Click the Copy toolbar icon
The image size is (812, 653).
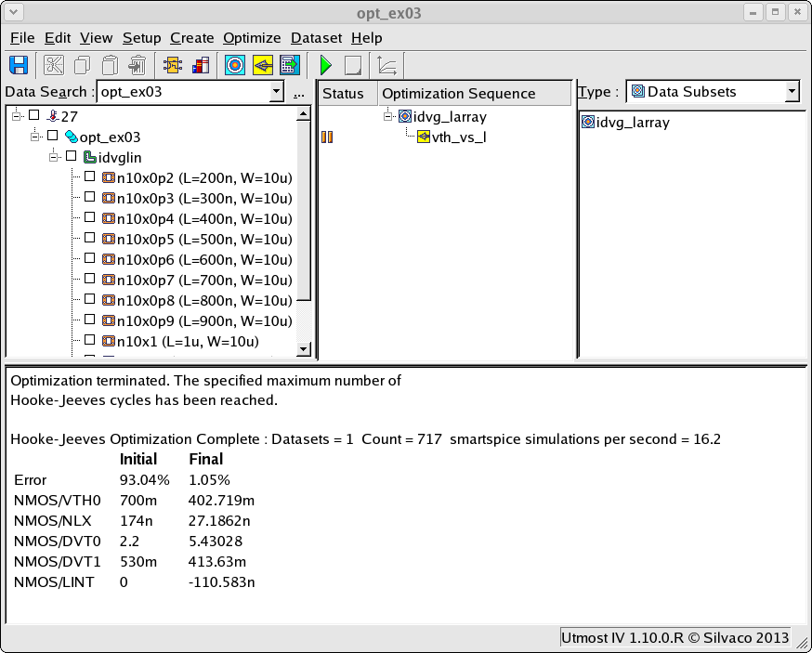pyautogui.click(x=82, y=65)
